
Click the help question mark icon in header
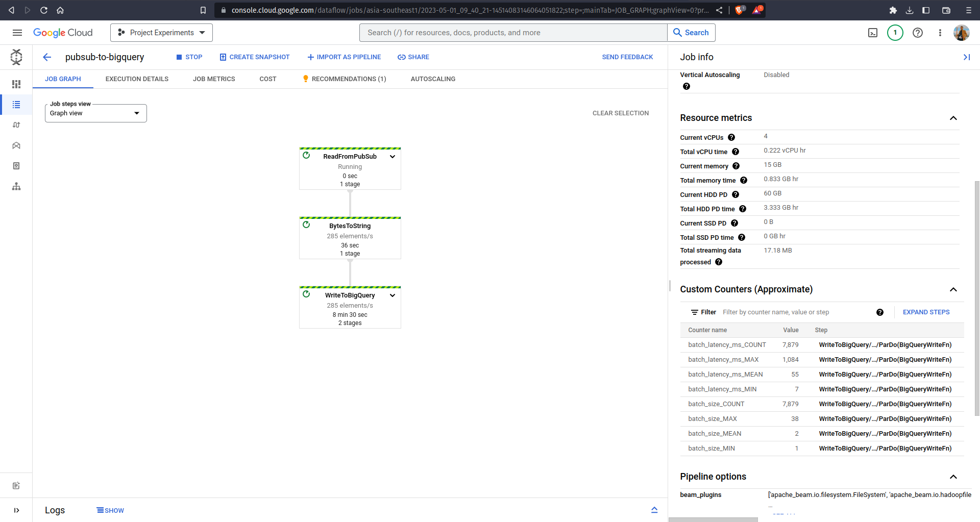coord(917,33)
